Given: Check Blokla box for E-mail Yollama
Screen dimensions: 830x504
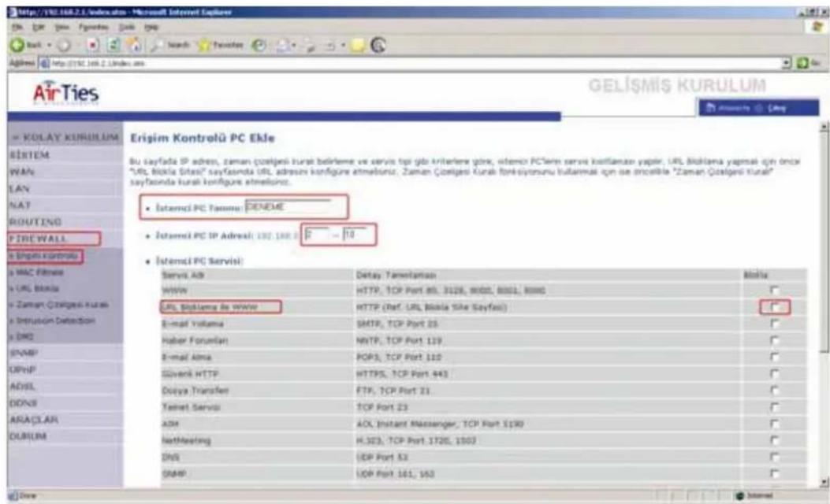Looking at the screenshot, I should (x=774, y=324).
